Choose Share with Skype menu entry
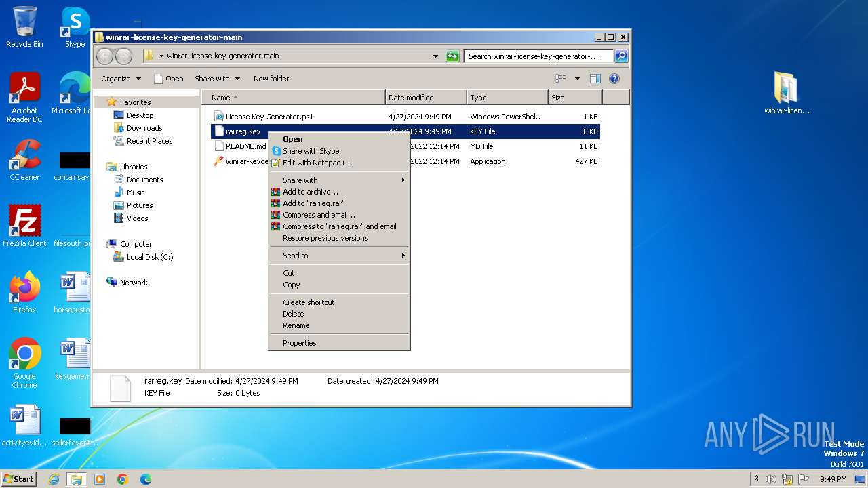The image size is (868, 488). pyautogui.click(x=339, y=151)
